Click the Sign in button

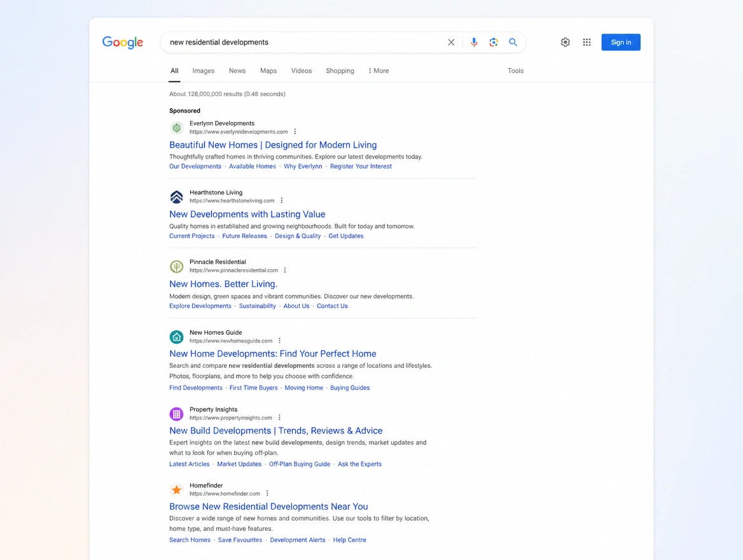point(621,42)
